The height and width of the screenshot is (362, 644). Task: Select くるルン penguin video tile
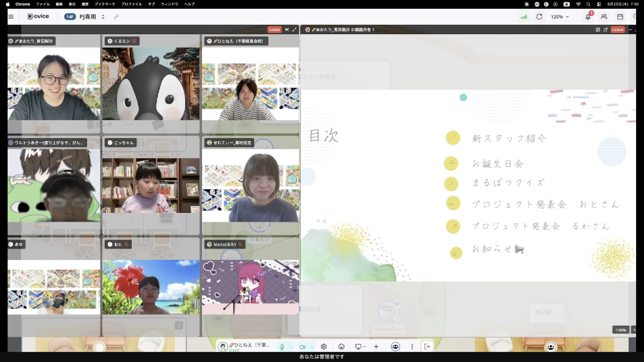151,83
